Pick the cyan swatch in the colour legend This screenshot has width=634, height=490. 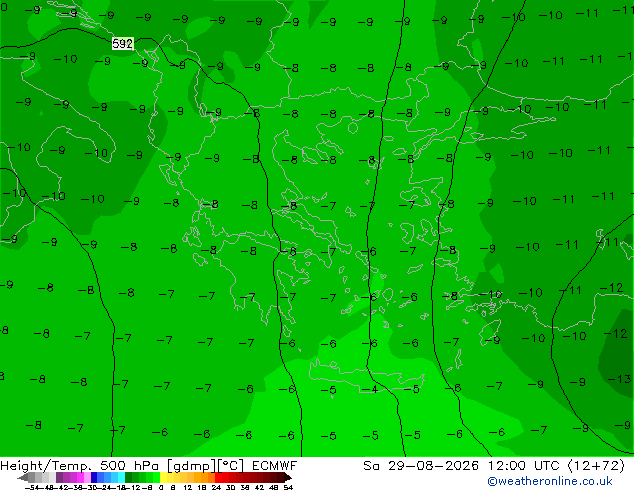click(121, 477)
